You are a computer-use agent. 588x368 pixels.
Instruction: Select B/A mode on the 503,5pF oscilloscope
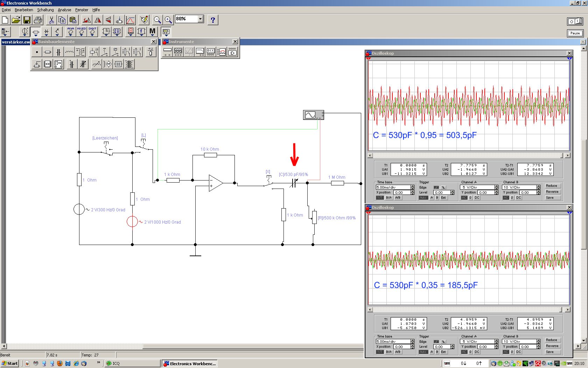pos(388,198)
